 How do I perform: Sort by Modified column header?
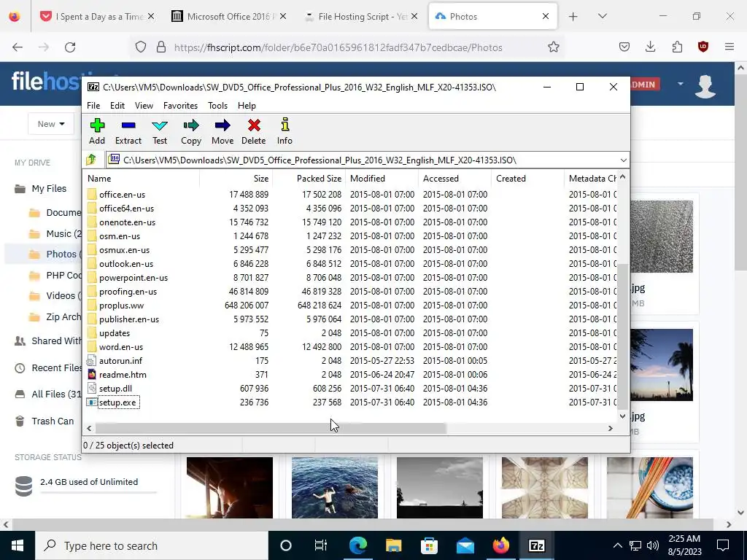tap(382, 179)
